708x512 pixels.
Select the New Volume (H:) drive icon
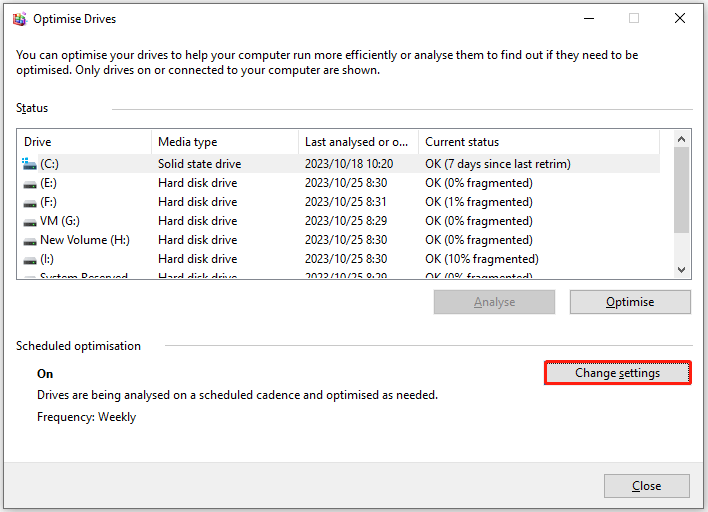30,241
